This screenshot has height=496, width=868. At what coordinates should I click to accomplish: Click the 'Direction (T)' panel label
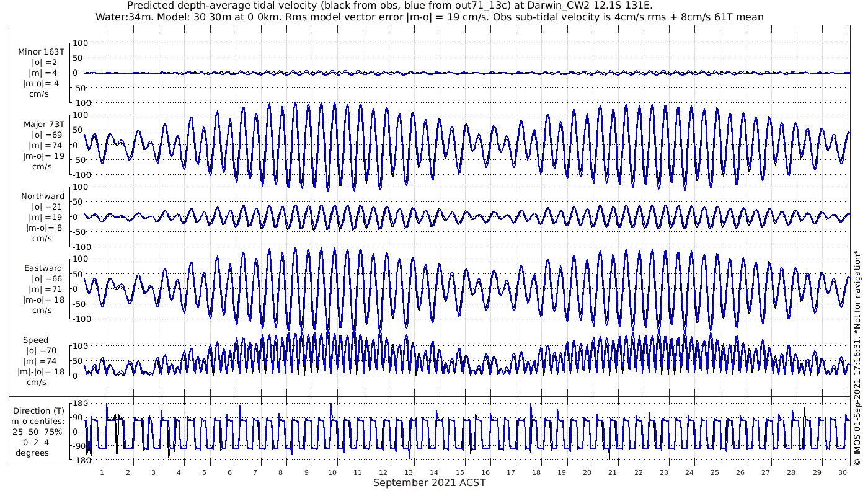tap(40, 410)
